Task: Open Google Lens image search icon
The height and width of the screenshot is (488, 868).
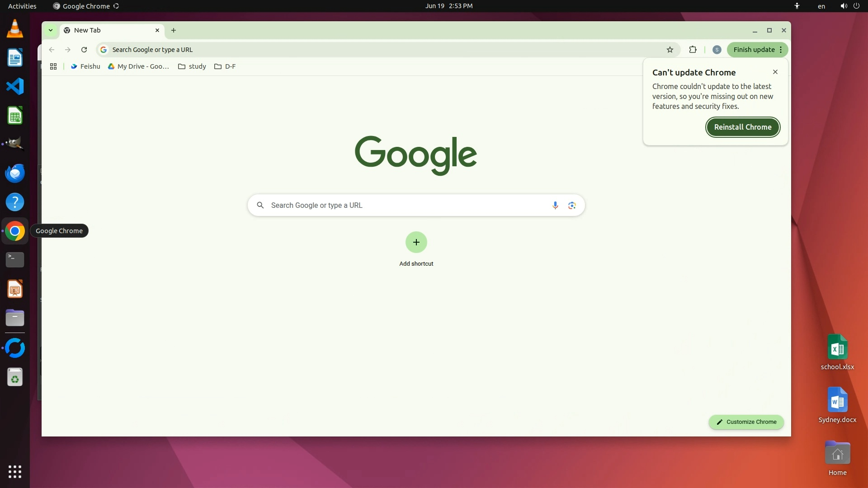Action: 572,206
